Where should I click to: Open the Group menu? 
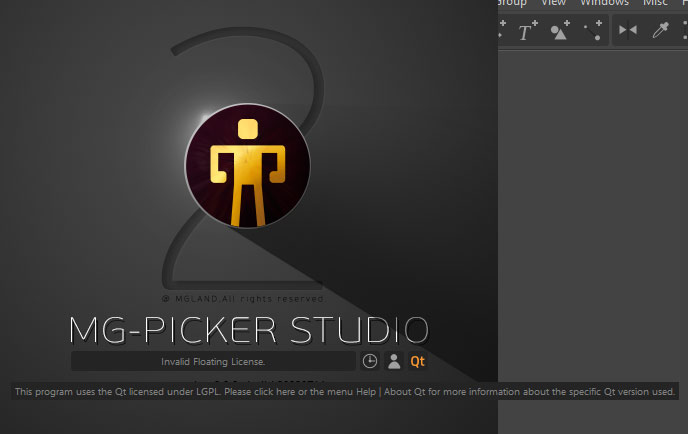(x=511, y=3)
